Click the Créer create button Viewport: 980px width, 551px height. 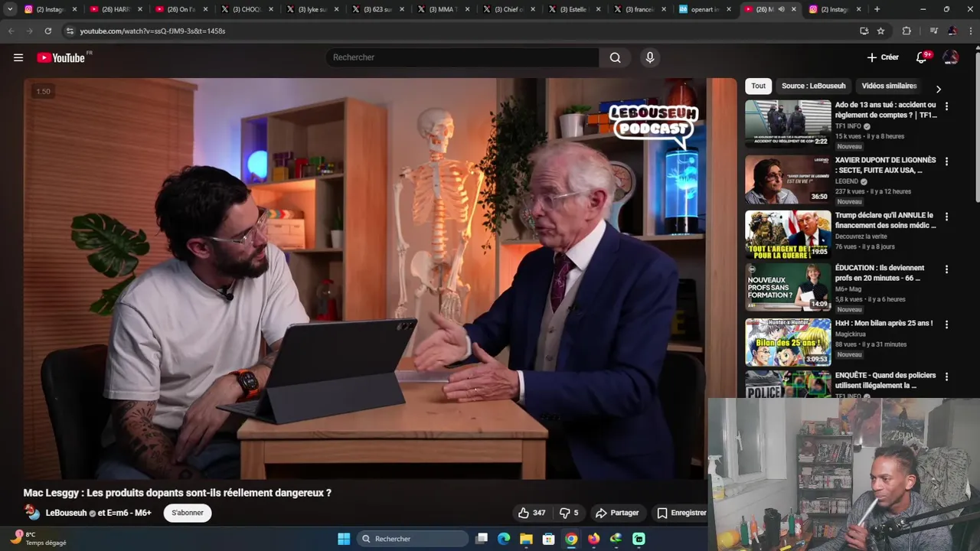(x=883, y=57)
